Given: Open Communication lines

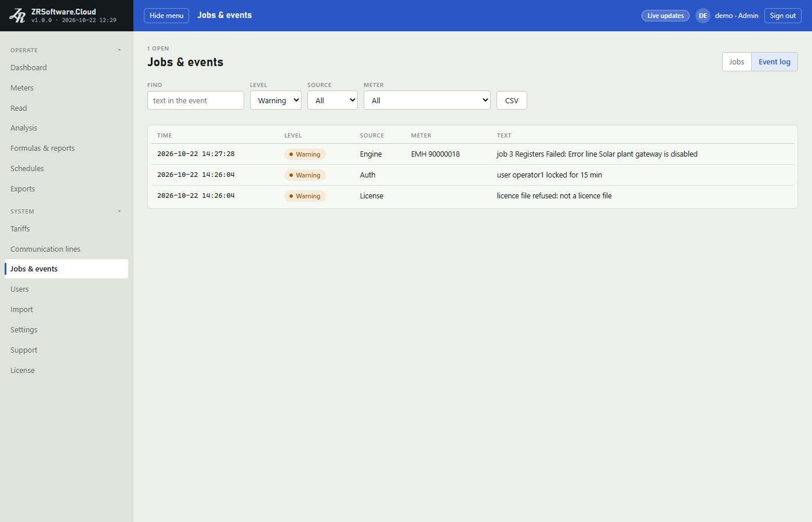Looking at the screenshot, I should pyautogui.click(x=66, y=249).
